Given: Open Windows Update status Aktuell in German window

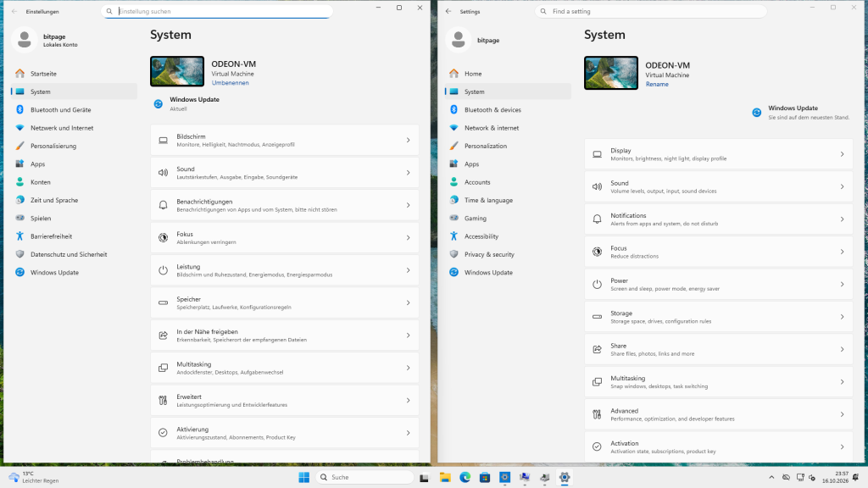Looking at the screenshot, I should click(x=187, y=103).
